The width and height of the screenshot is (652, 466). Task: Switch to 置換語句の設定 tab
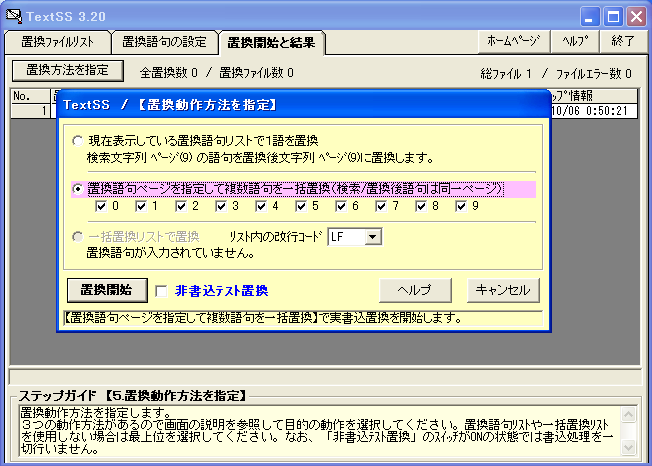coord(164,42)
